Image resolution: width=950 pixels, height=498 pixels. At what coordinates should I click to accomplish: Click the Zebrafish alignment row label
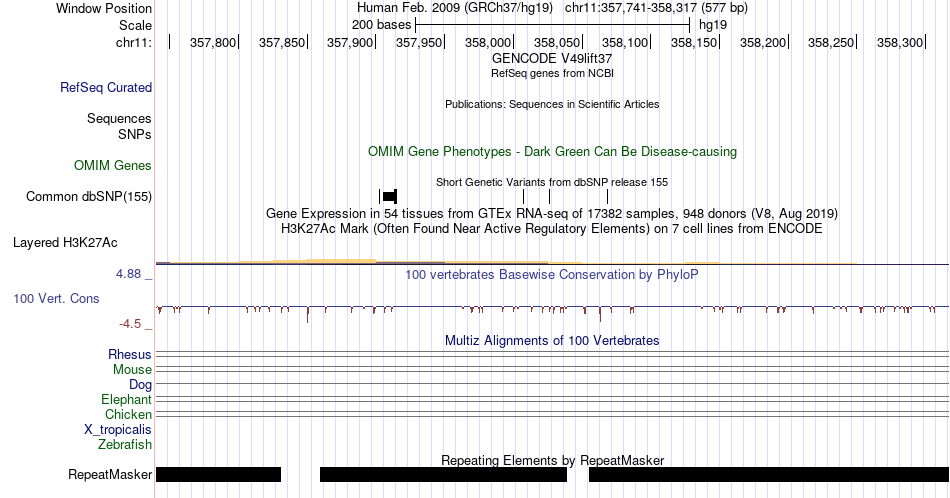[125, 444]
